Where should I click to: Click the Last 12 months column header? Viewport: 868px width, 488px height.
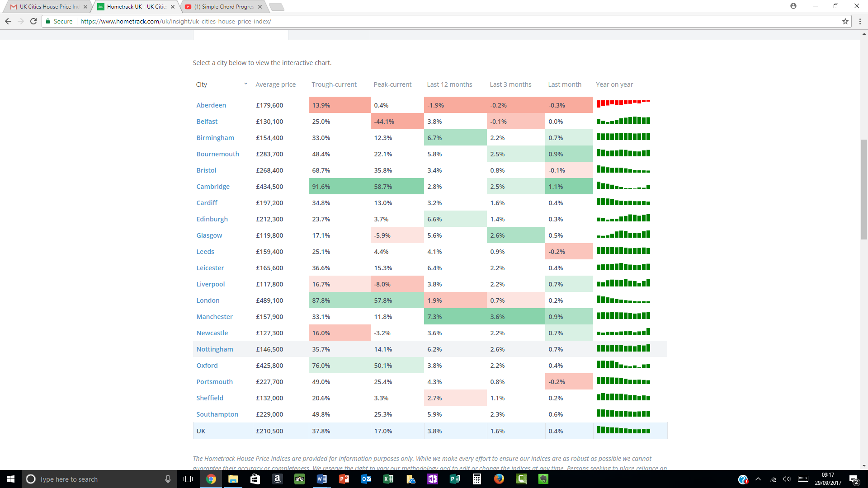(x=449, y=84)
